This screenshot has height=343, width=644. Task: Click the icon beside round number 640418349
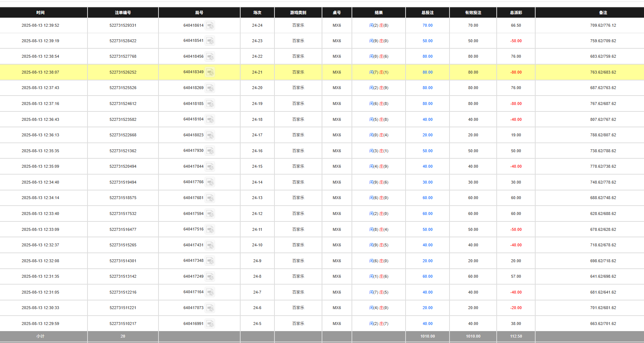tap(210, 72)
